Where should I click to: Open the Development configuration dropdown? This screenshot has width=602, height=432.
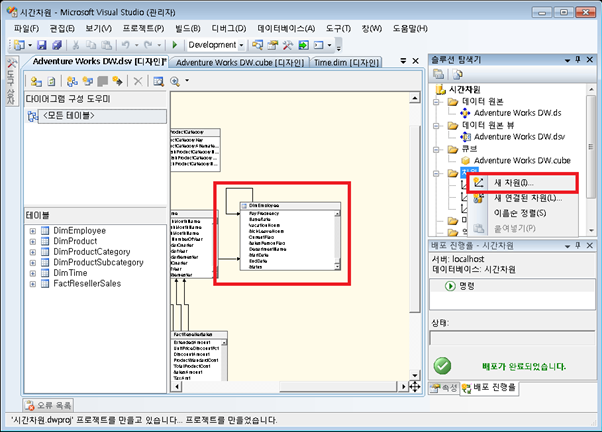tap(241, 45)
